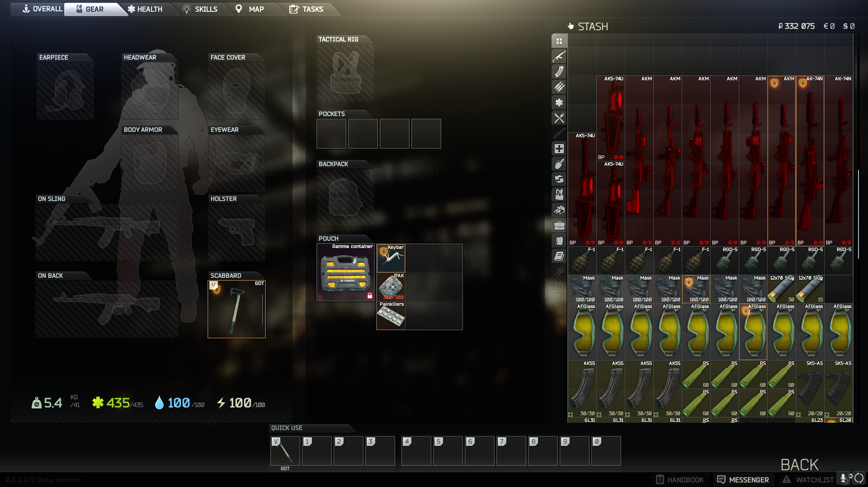868x487 pixels.
Task: Click the euro balance € 0
Action: pyautogui.click(x=829, y=26)
